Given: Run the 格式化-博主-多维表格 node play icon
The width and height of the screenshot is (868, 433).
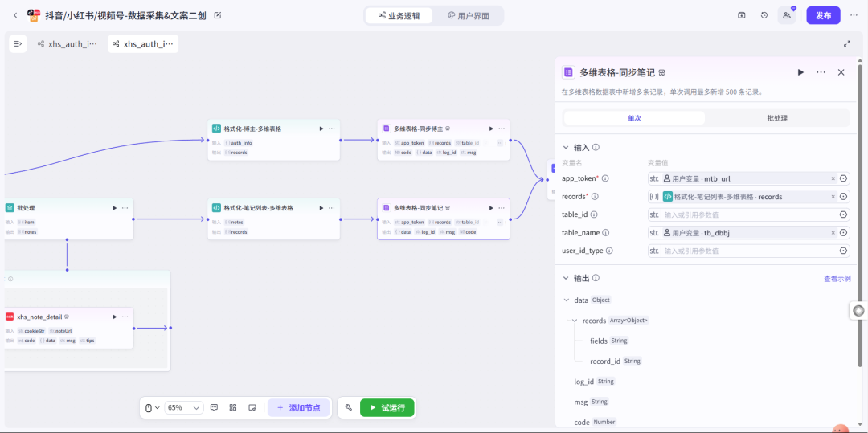Looking at the screenshot, I should tap(321, 129).
